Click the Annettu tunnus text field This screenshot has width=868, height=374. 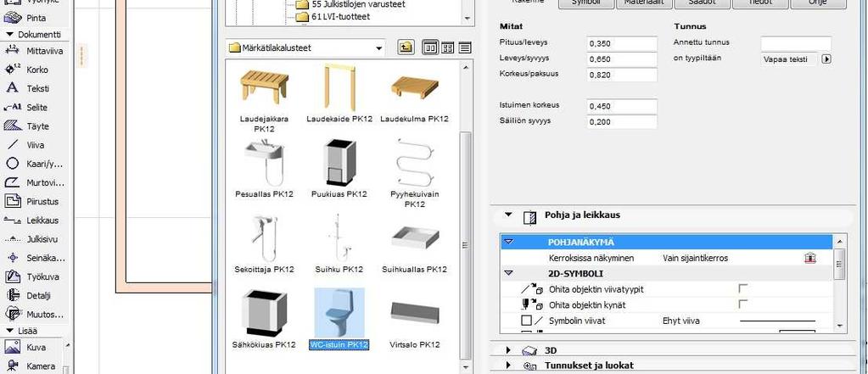[796, 44]
